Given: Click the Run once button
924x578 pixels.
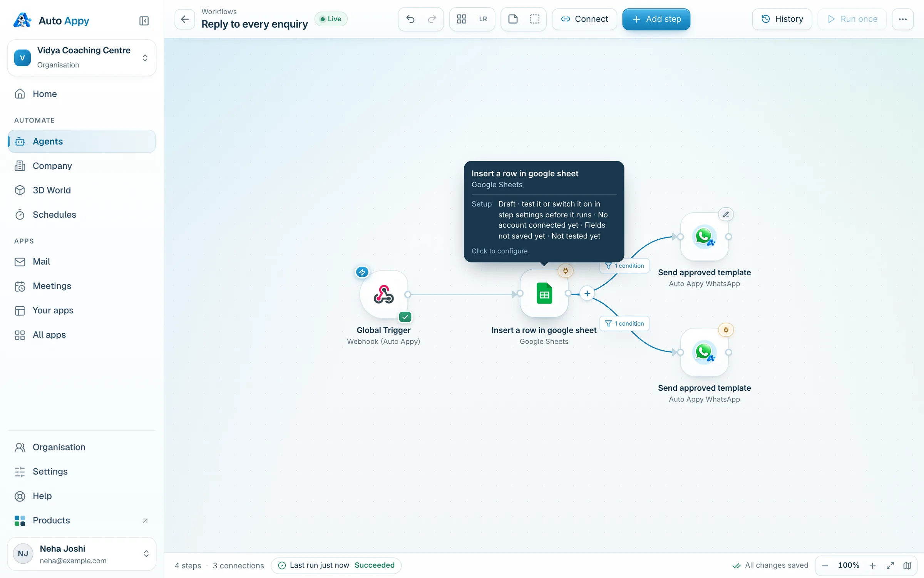Looking at the screenshot, I should (852, 19).
